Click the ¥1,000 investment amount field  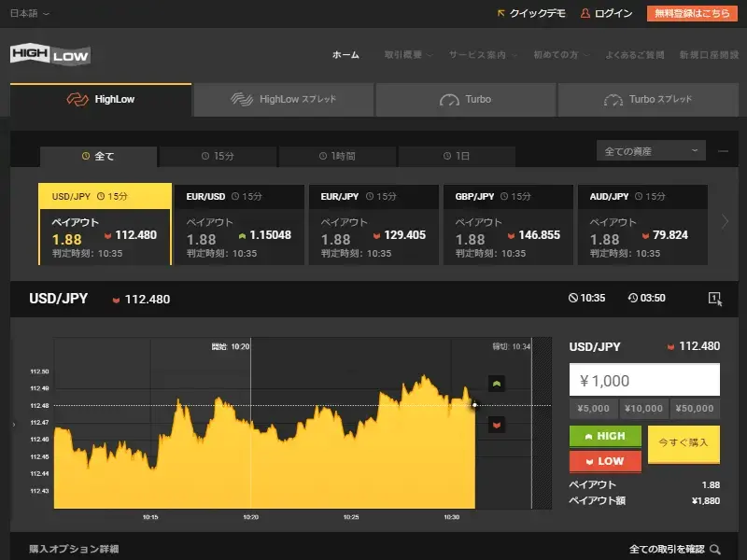click(x=644, y=381)
